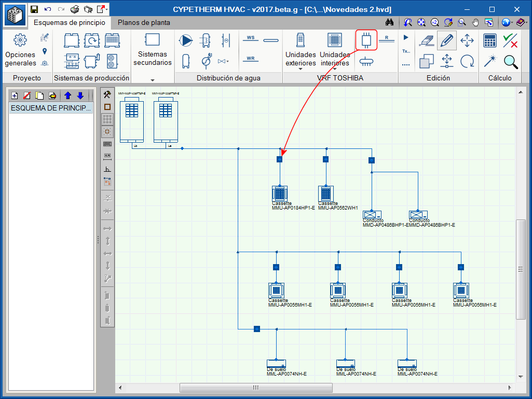
Task: Click the horizontal scrollbar thumb
Action: pyautogui.click(x=256, y=388)
